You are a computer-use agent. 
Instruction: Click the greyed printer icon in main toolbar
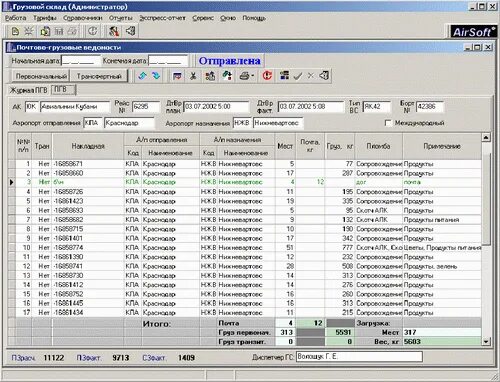(72, 31)
